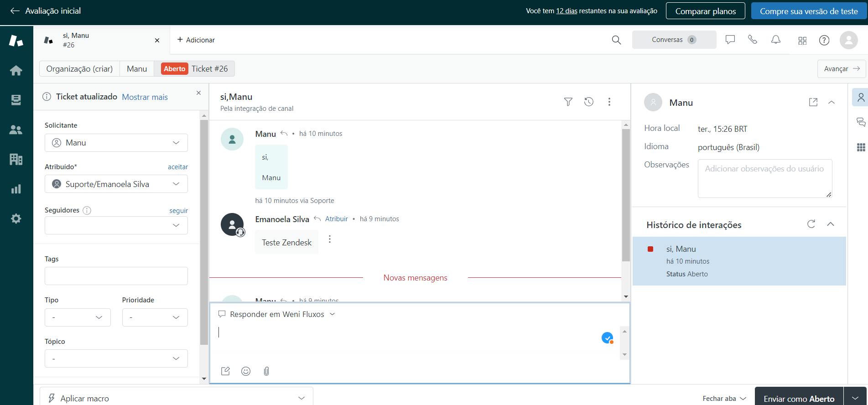Viewport: 868px width, 405px height.
Task: Refresh the Histórico de interações list
Action: 811,224
